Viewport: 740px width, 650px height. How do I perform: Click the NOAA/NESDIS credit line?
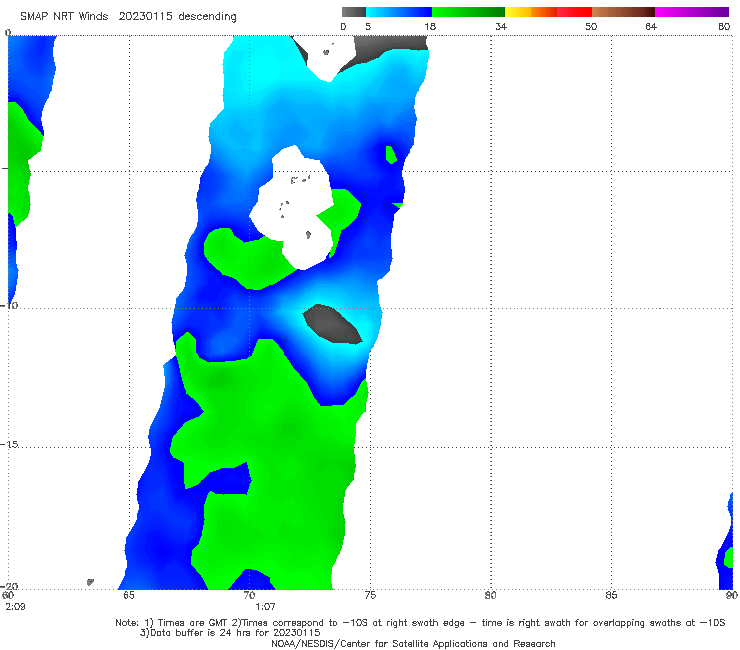click(x=413, y=643)
